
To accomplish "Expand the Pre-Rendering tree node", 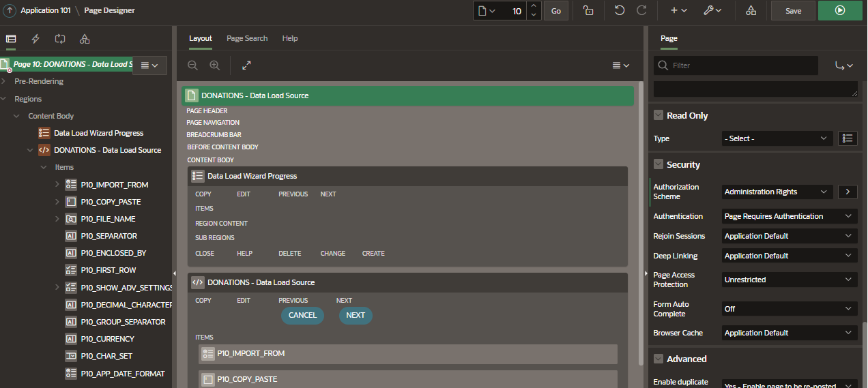I will point(4,81).
